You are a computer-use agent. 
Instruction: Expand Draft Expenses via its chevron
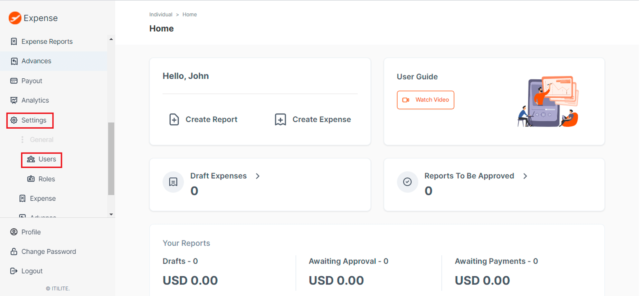258,176
